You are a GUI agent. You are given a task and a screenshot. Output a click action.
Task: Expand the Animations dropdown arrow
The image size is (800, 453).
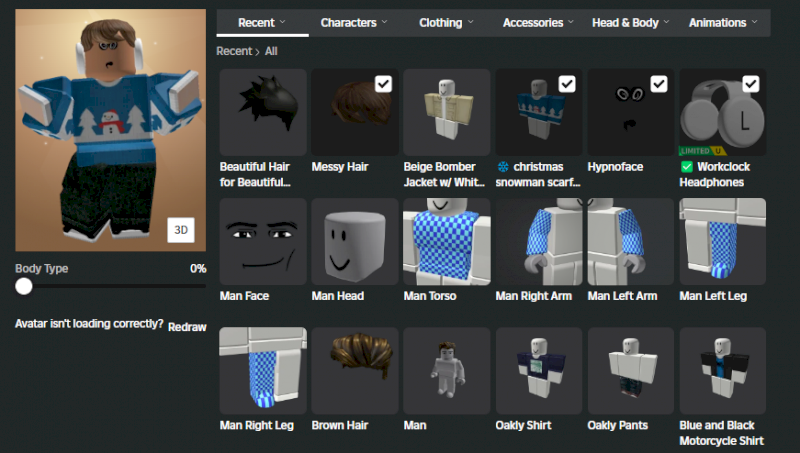pos(754,22)
